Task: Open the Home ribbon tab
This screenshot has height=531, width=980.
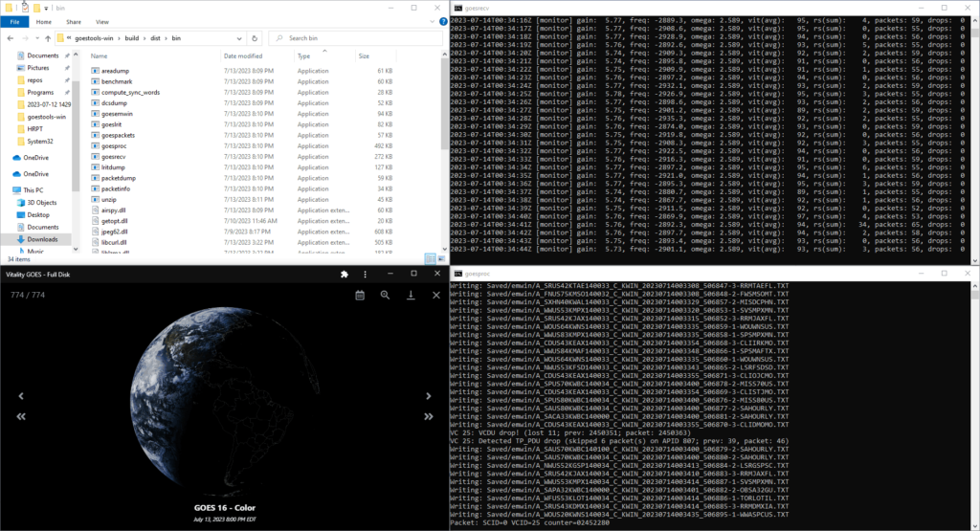Action: pos(44,22)
